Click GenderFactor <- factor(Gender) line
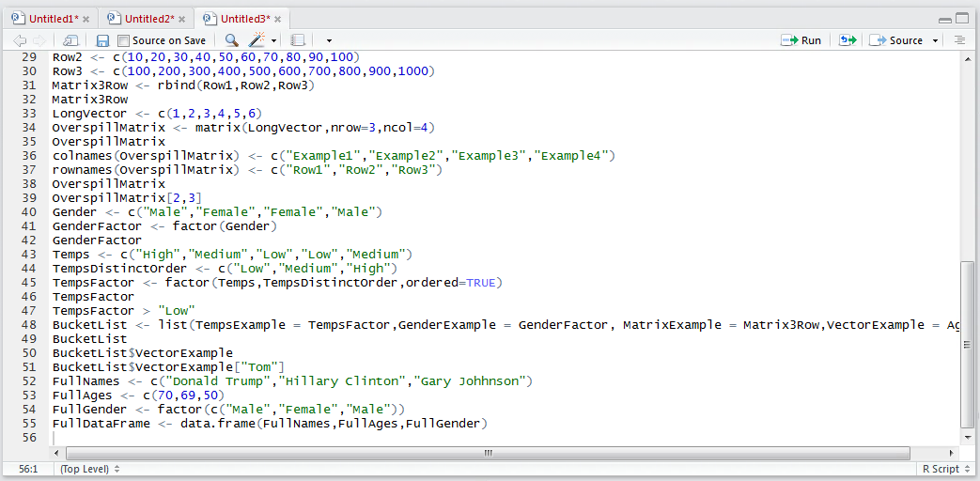The height and width of the screenshot is (481, 980). pos(164,226)
